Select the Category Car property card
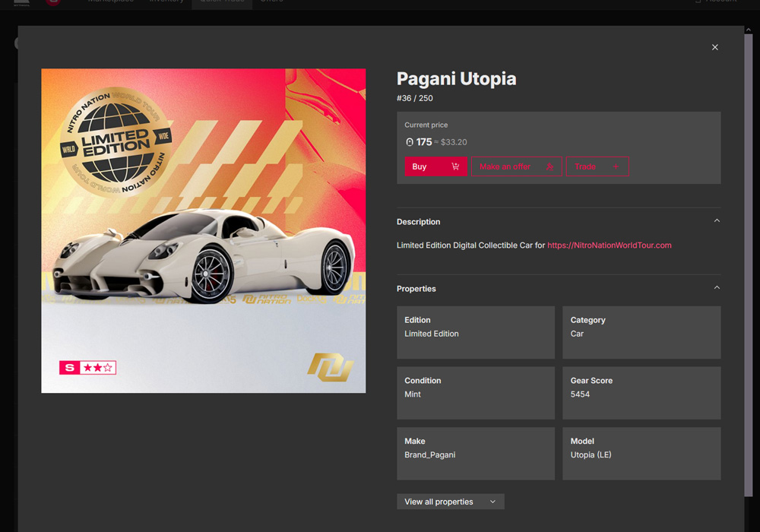Screen dimensions: 760x532 [641, 332]
